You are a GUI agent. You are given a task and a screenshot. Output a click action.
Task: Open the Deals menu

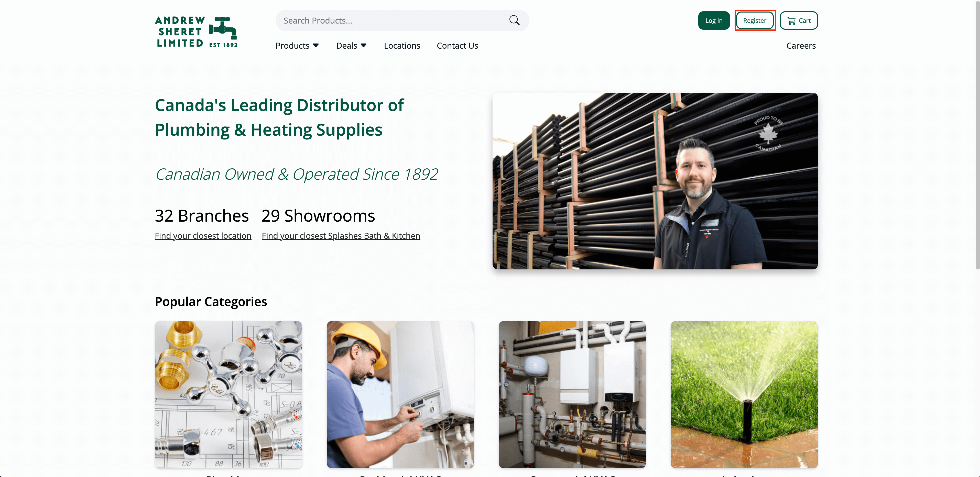(x=352, y=46)
